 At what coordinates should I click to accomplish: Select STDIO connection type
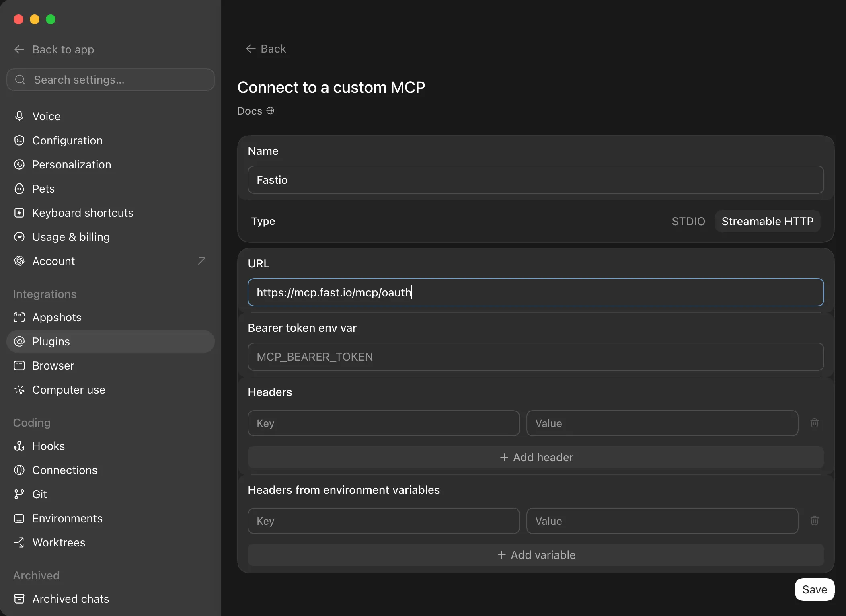[x=688, y=221]
